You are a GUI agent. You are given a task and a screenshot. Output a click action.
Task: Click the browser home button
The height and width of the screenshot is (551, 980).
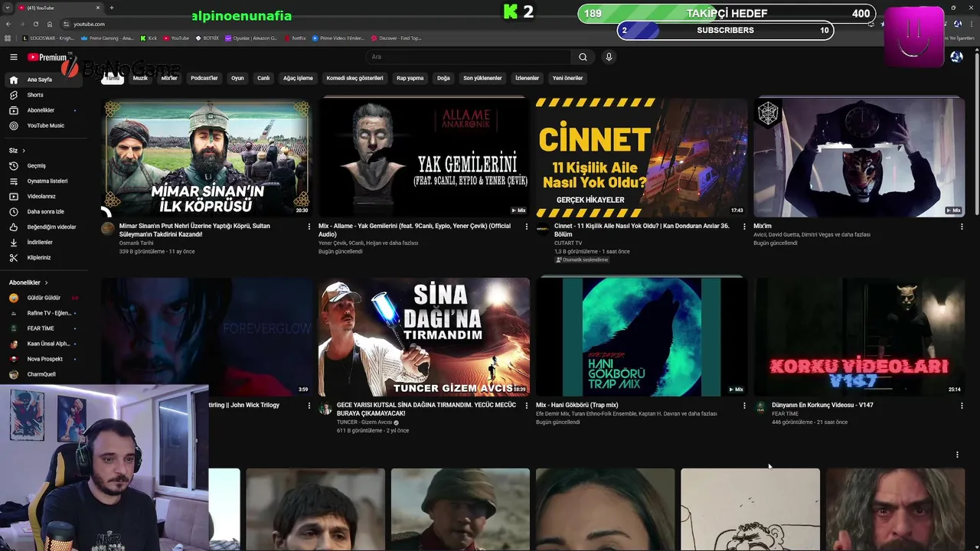(50, 24)
